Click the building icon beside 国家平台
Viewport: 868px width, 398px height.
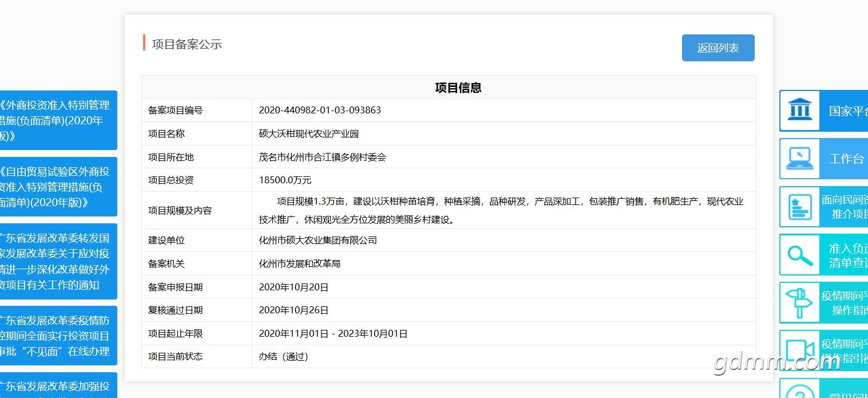(x=800, y=110)
